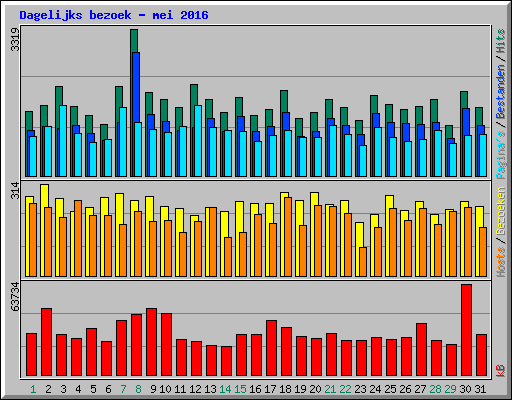The height and width of the screenshot is (400, 512).
Task: Click day label '26' on the x-axis
Action: [405, 389]
